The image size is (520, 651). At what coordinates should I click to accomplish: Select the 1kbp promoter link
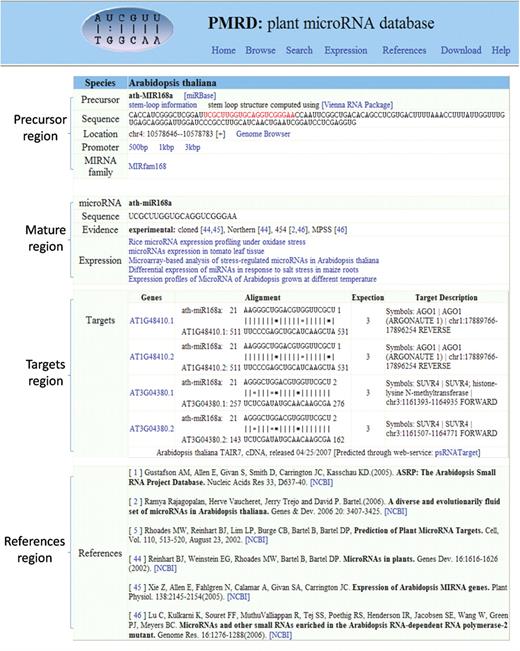point(166,147)
